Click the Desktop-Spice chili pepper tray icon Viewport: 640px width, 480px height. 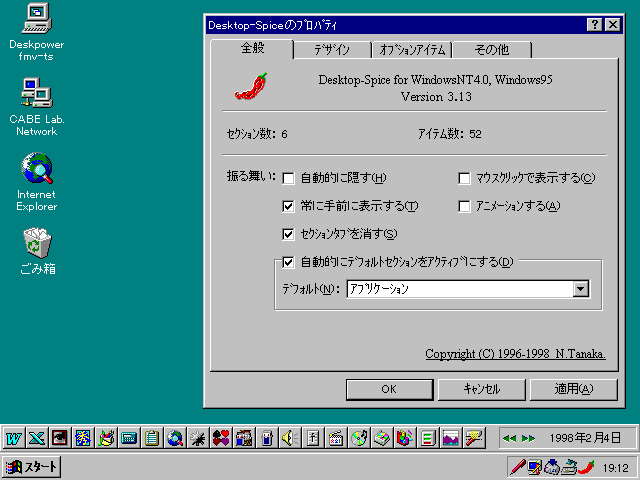tap(586, 467)
